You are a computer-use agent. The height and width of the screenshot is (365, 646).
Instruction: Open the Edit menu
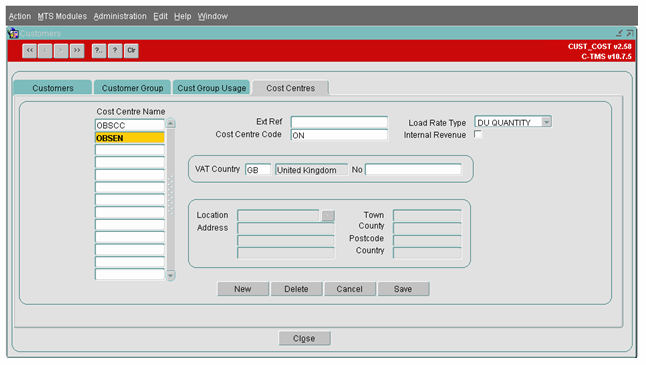tap(160, 16)
